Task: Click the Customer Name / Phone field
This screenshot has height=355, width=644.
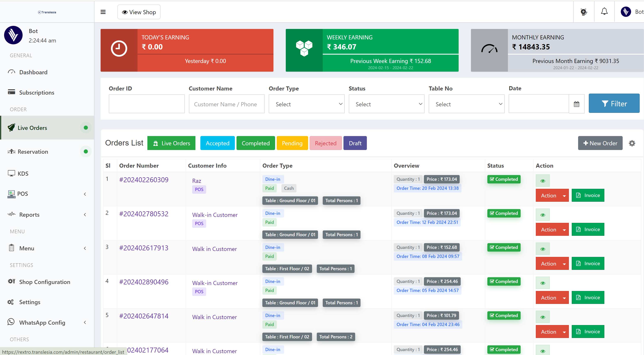Action: coord(226,104)
